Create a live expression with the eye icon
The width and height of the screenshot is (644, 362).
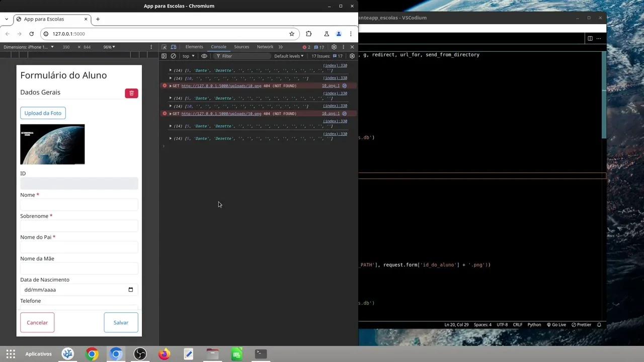tap(204, 56)
